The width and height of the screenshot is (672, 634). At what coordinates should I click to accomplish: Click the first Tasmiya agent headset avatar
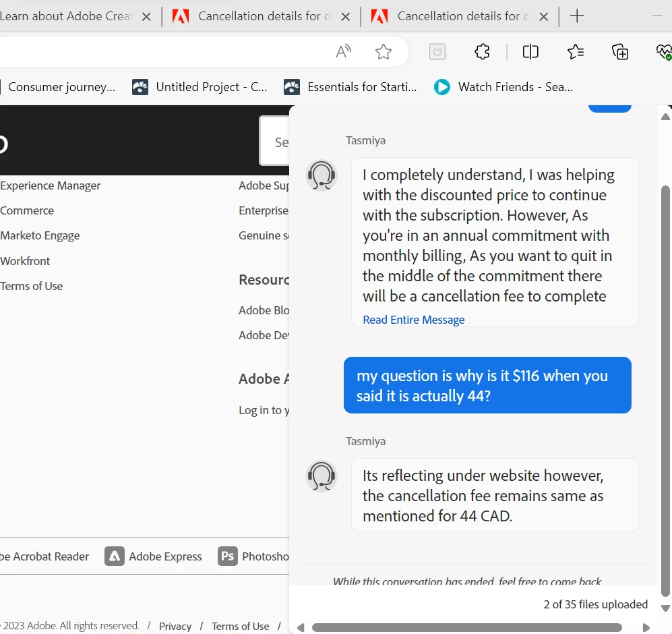pos(322,175)
